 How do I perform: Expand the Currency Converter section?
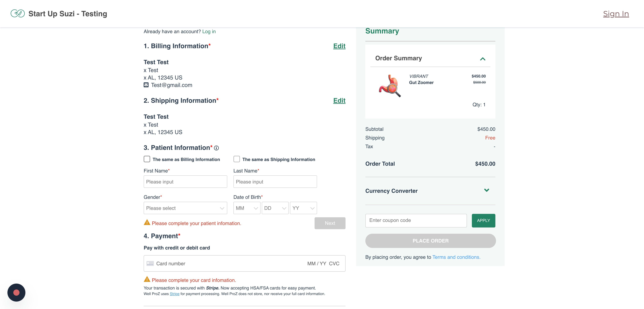(487, 190)
